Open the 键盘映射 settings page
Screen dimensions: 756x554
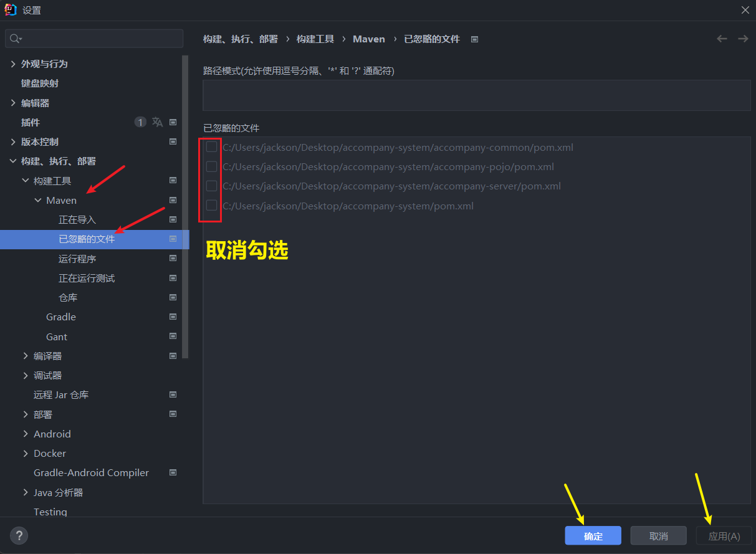point(40,83)
